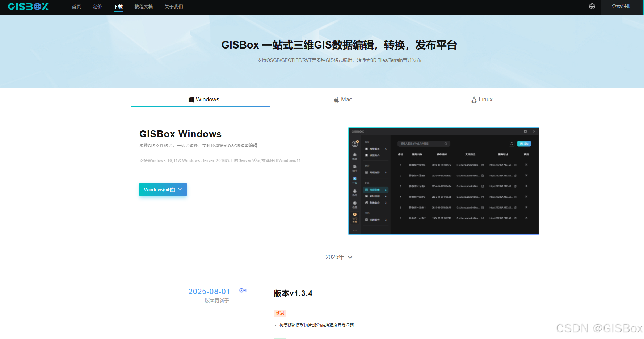Click the 版本更新于 label
The width and height of the screenshot is (644, 339).
pyautogui.click(x=217, y=301)
